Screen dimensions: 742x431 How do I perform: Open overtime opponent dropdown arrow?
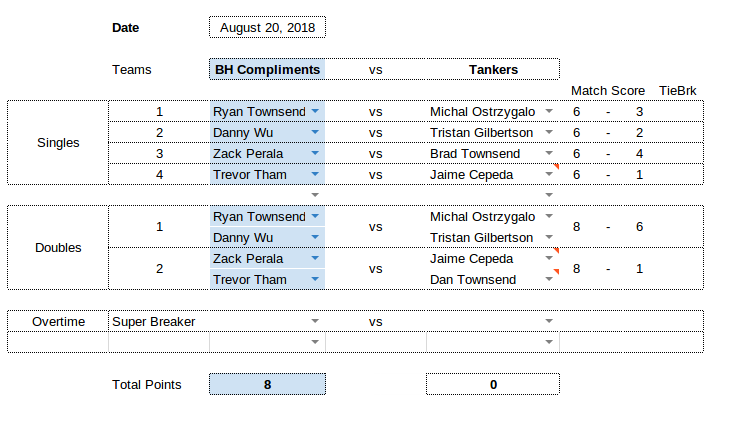tap(549, 321)
